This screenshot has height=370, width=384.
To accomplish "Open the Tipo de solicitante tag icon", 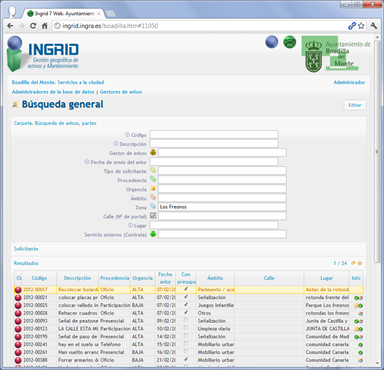I will point(153,170).
